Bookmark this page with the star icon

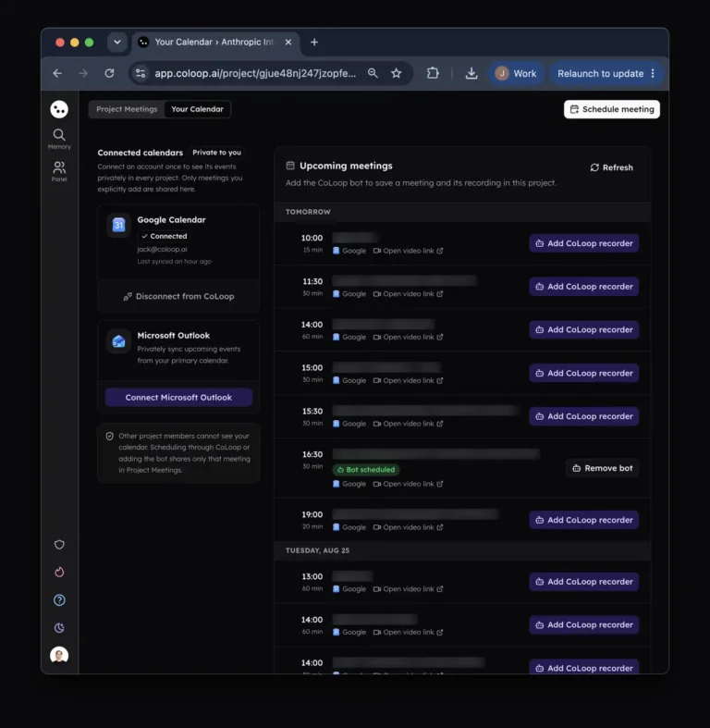pos(396,73)
